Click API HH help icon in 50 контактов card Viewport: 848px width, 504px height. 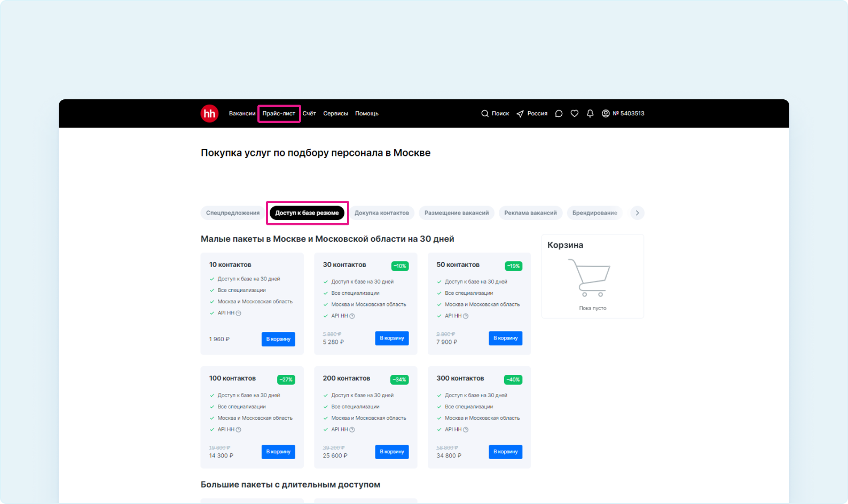click(466, 316)
